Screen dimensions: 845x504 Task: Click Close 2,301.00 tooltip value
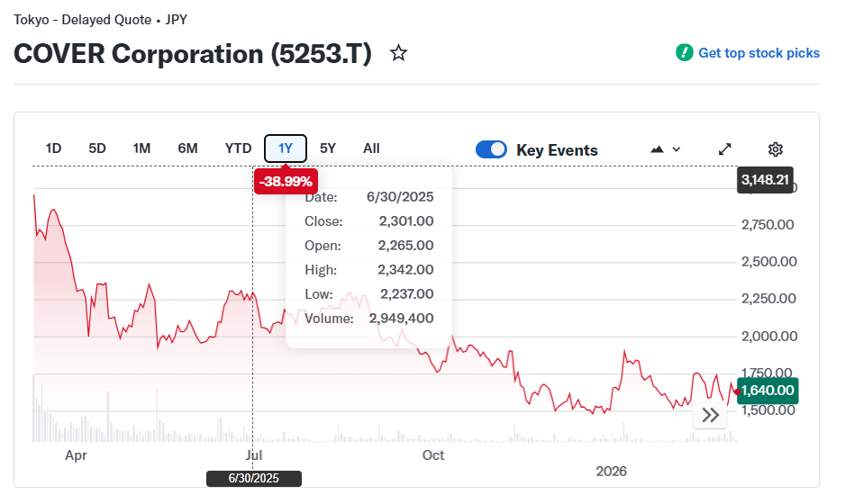[406, 221]
